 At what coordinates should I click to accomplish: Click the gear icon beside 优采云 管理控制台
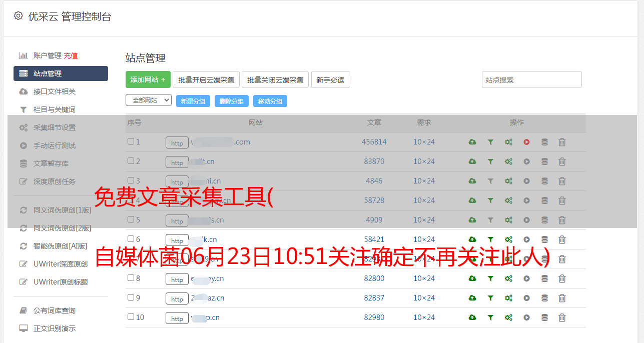click(19, 16)
